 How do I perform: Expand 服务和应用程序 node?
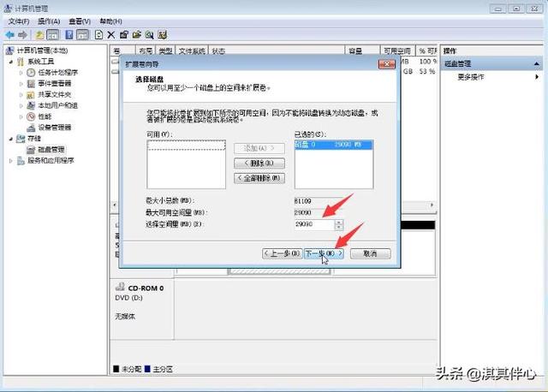[x=11, y=160]
